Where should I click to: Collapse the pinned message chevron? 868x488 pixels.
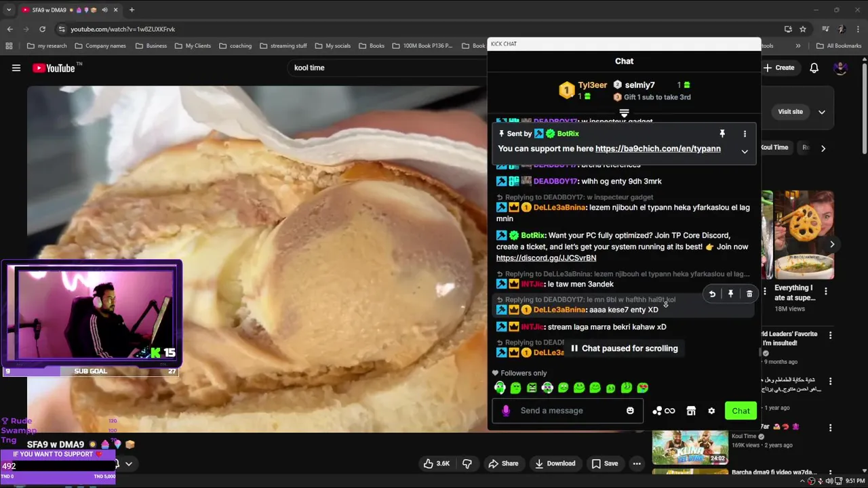tap(745, 152)
